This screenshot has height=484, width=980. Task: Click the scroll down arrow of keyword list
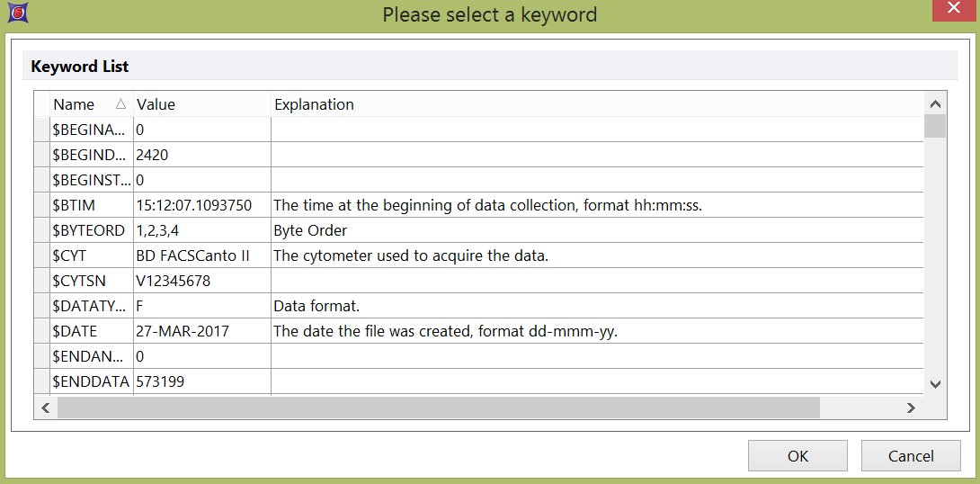click(x=935, y=384)
